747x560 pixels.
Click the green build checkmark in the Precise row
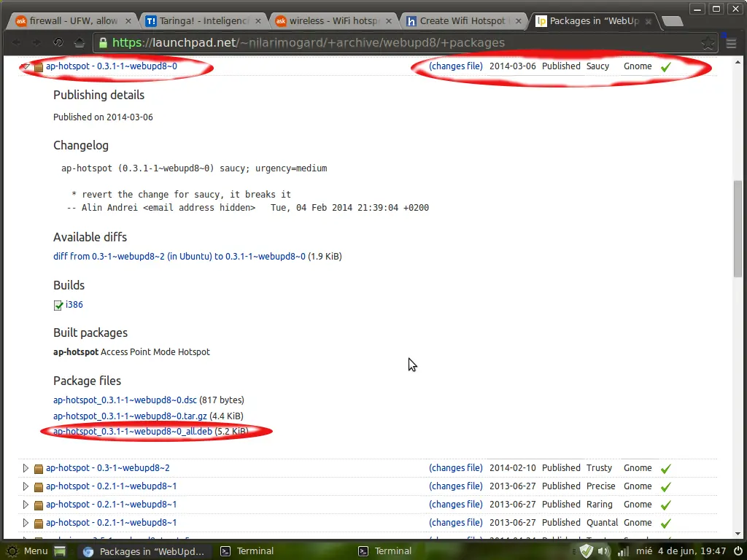(666, 486)
